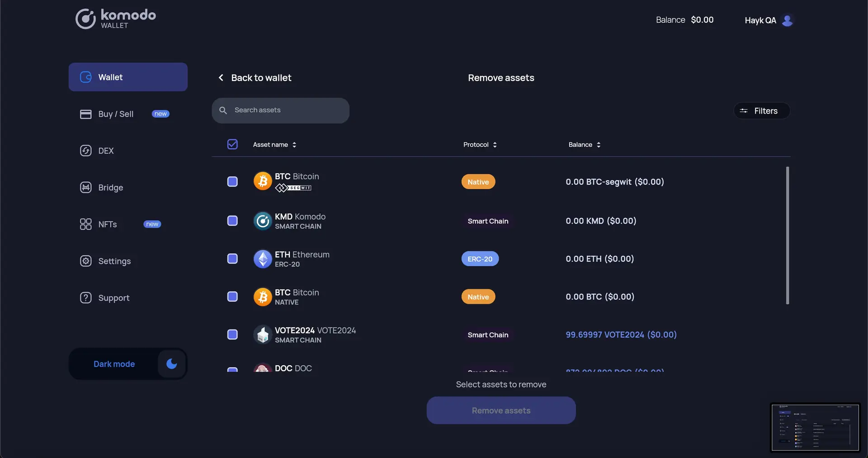868x458 pixels.
Task: Check the BTC Bitcoin segwit asset checkbox
Action: coord(232,181)
